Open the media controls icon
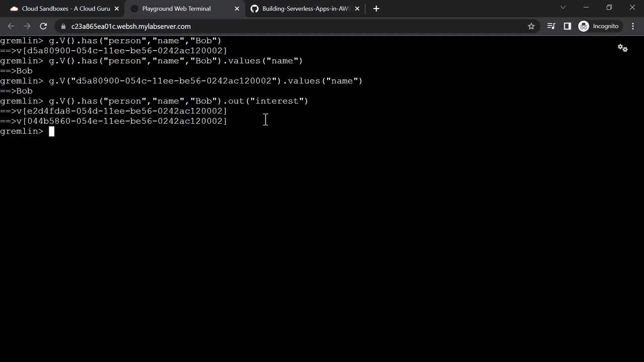 [551, 26]
